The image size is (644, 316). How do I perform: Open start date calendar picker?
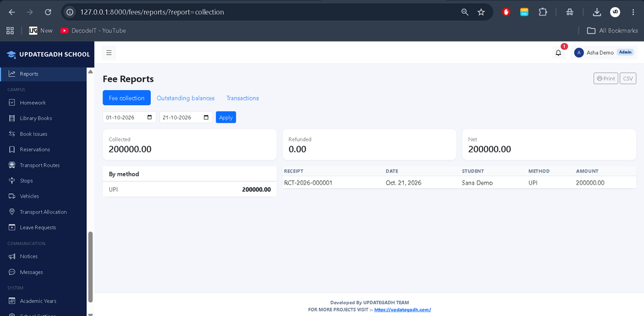click(x=150, y=118)
